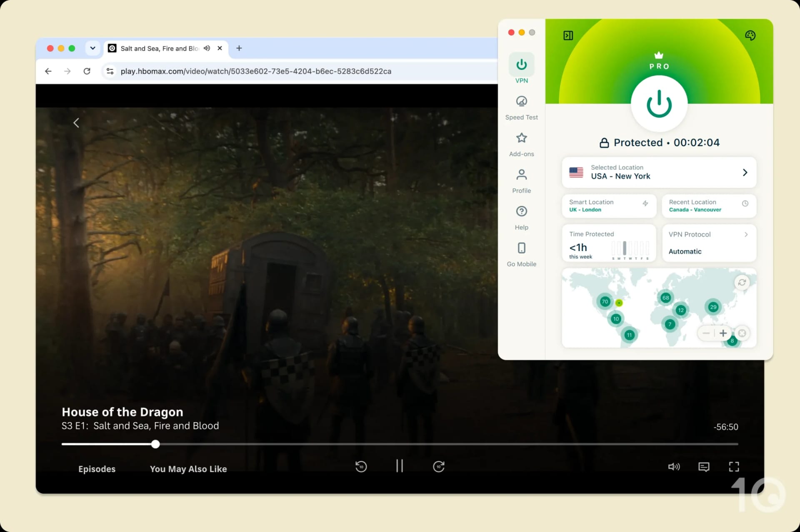800x532 pixels.
Task: Refresh the server map
Action: coord(742,283)
